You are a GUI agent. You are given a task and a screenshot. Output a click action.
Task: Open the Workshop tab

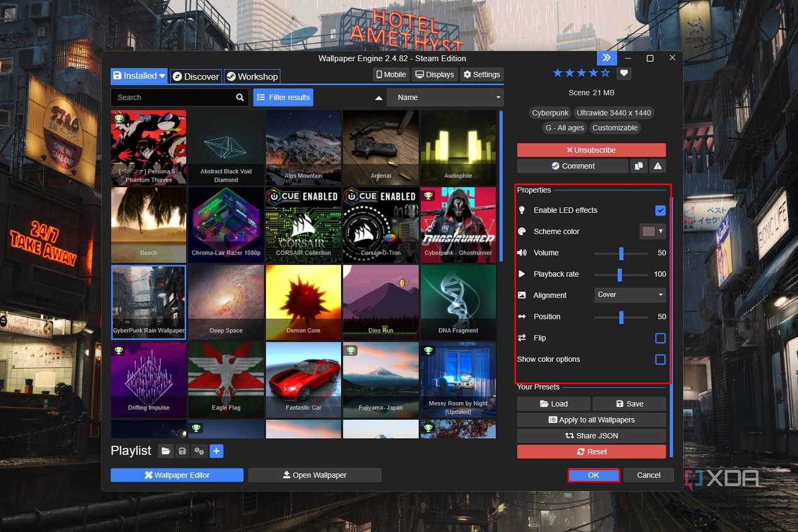252,76
